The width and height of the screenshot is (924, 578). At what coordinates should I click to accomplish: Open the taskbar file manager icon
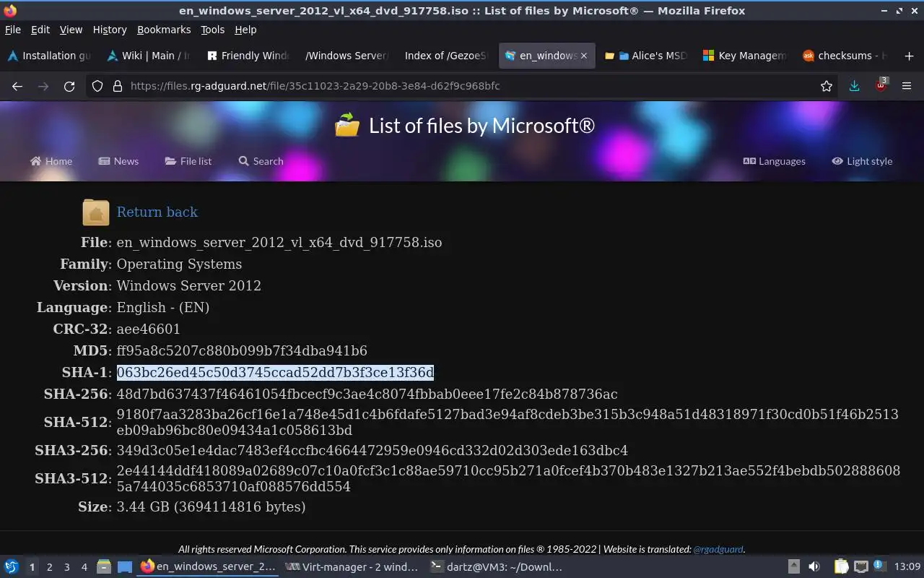pos(103,566)
